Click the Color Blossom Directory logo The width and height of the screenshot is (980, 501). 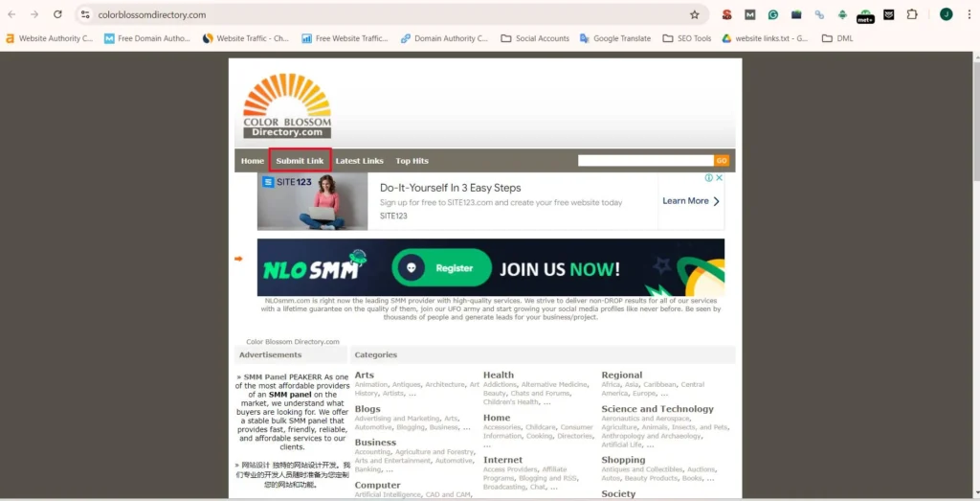[x=287, y=105]
